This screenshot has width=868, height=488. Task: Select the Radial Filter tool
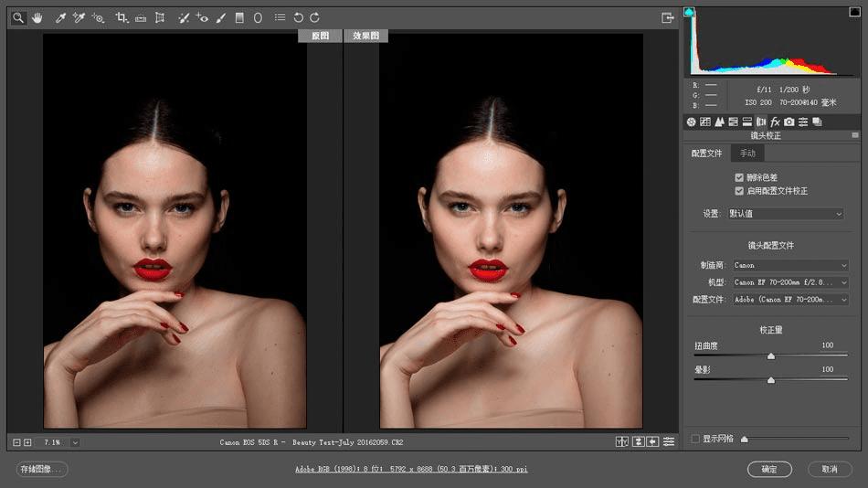pos(258,17)
